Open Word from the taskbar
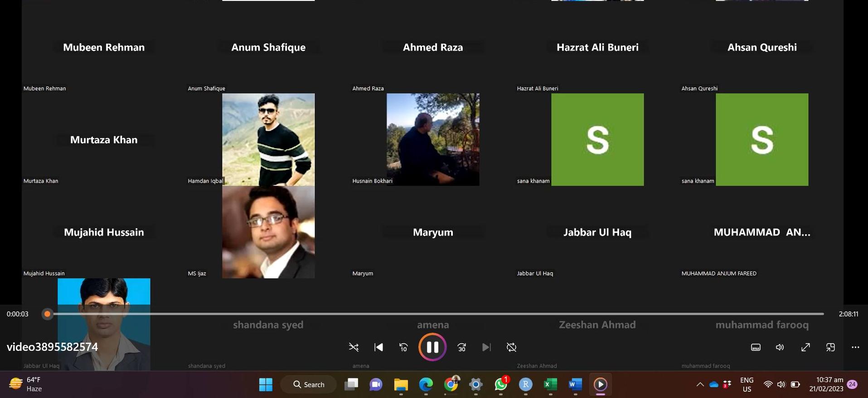Viewport: 868px width, 398px height. click(x=575, y=384)
